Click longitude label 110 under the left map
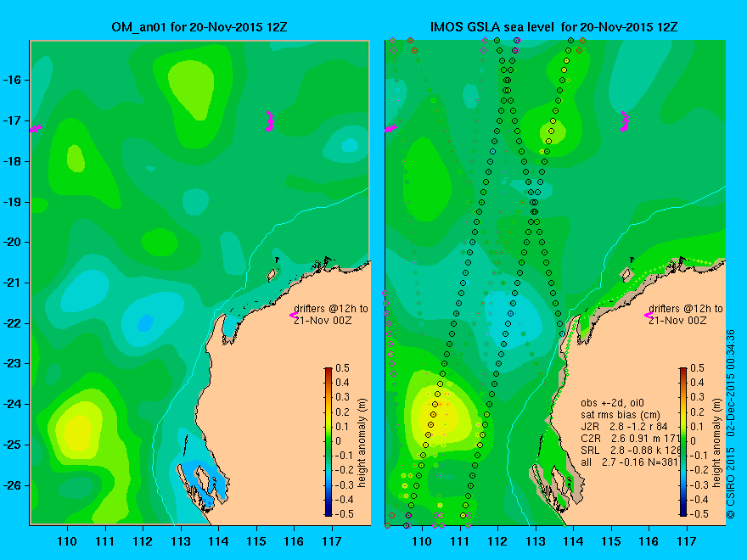This screenshot has height=560, width=747. pos(67,541)
